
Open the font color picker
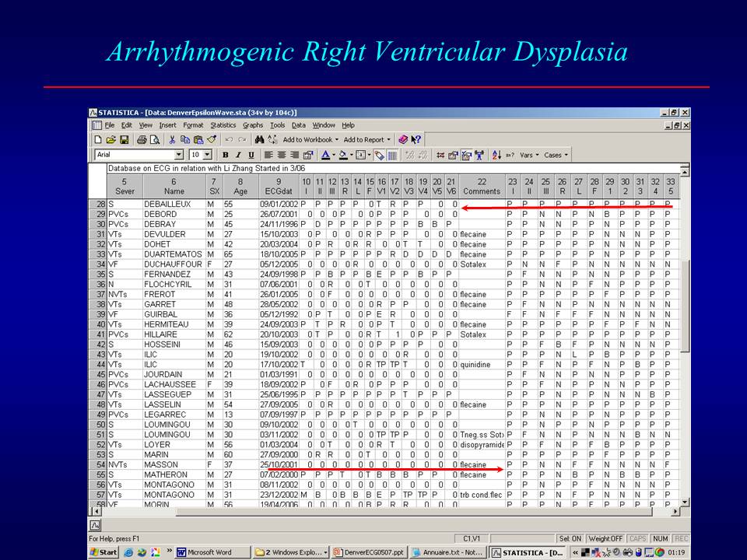tap(328, 154)
